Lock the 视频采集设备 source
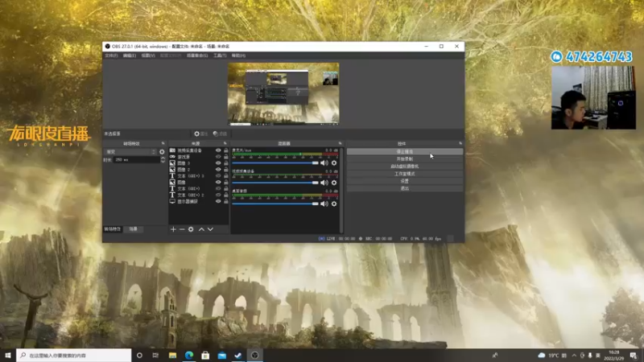Screen dimensions: 644x362 [226, 150]
